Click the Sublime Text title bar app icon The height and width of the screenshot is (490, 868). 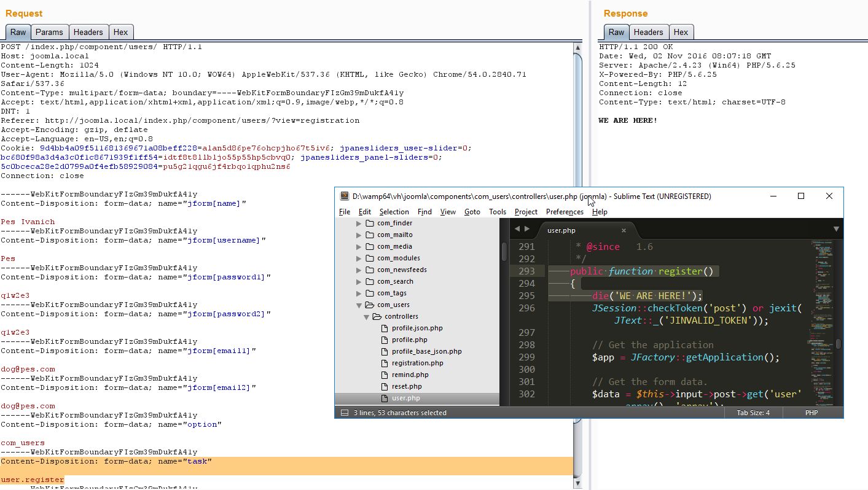click(x=344, y=196)
